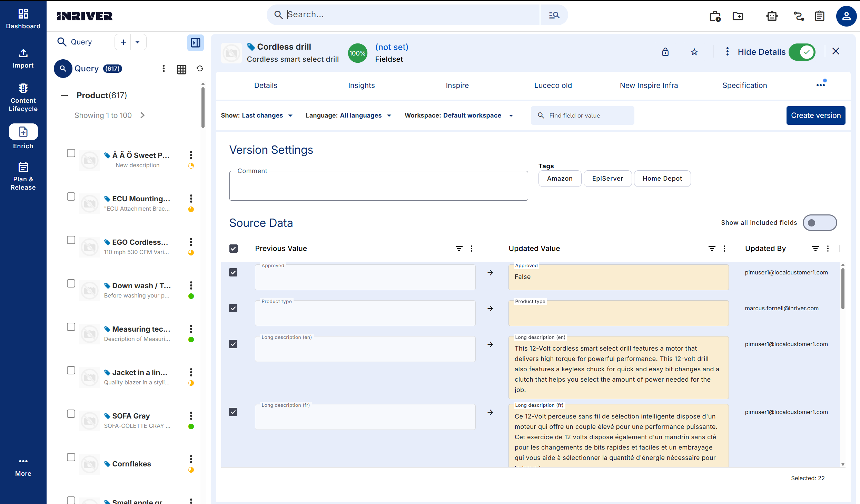The width and height of the screenshot is (860, 504).
Task: Open the New Inspire Infra tab
Action: coord(649,85)
